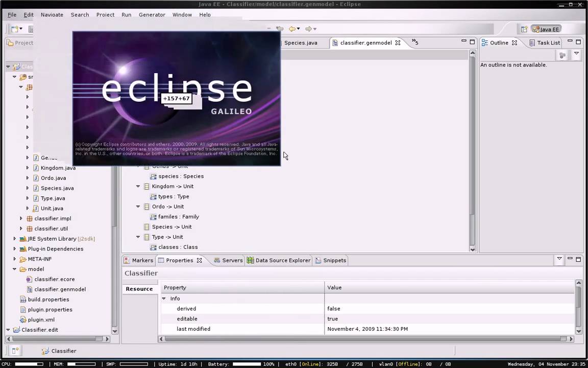
Task: Expand Kingdom.java in Project Explorer
Action: point(28,168)
